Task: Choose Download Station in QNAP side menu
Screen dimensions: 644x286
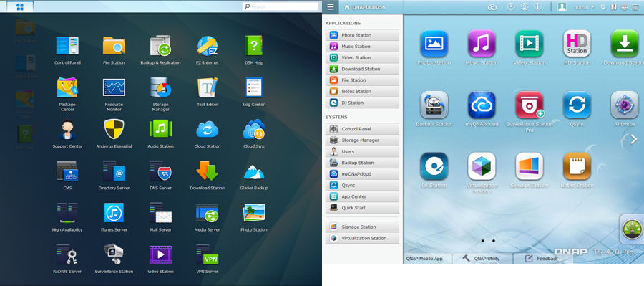Action: point(362,69)
